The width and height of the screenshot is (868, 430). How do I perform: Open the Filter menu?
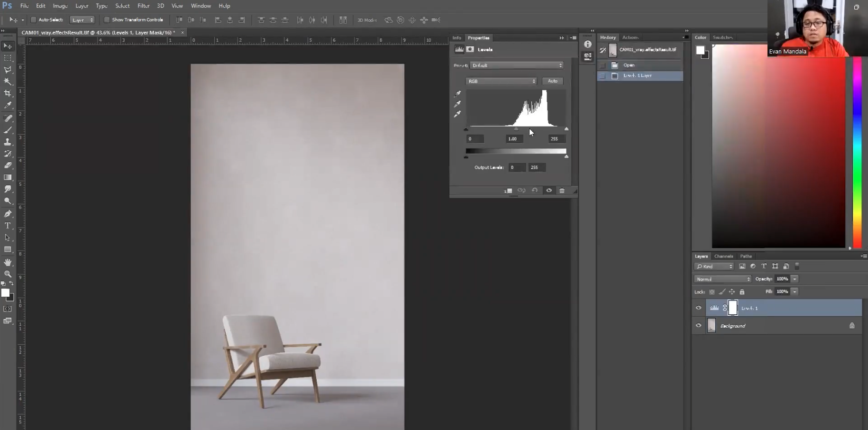pos(143,6)
